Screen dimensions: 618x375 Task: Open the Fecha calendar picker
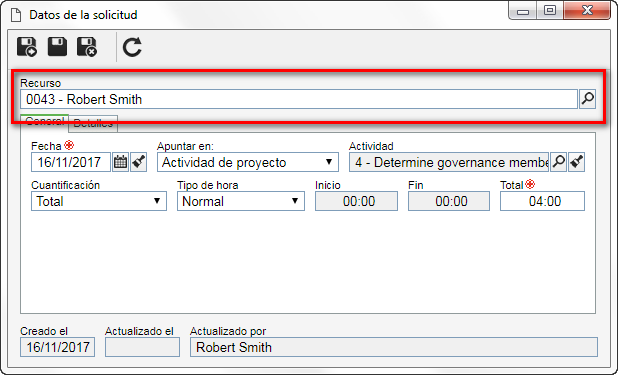click(x=120, y=162)
